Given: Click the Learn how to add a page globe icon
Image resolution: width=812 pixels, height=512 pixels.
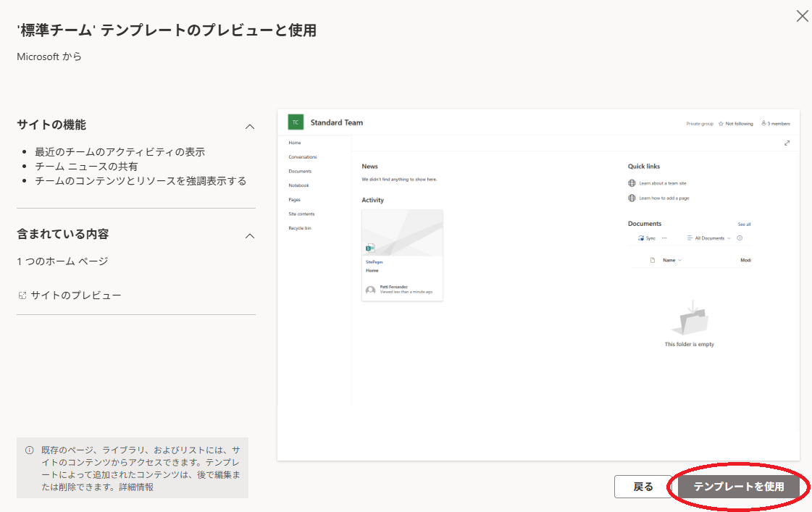Looking at the screenshot, I should tap(632, 198).
